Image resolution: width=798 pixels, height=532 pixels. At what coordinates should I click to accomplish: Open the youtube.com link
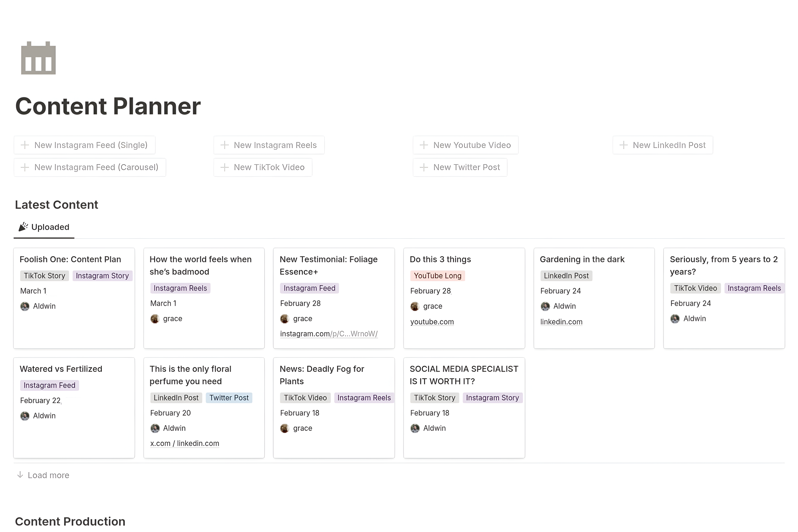(x=432, y=322)
